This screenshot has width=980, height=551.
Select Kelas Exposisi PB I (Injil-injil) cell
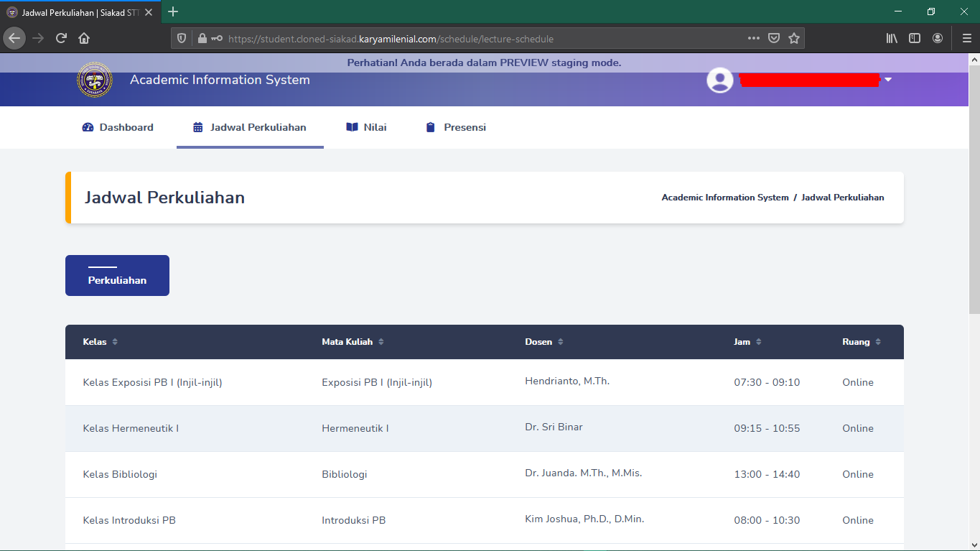click(153, 383)
